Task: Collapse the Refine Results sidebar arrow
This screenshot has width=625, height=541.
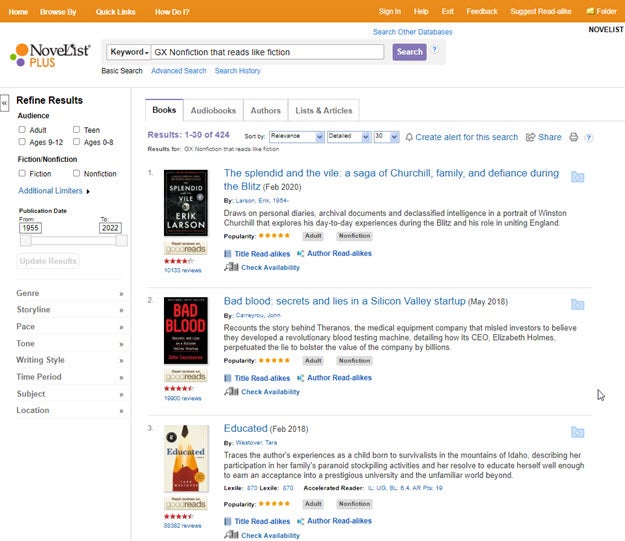Action: (x=5, y=102)
